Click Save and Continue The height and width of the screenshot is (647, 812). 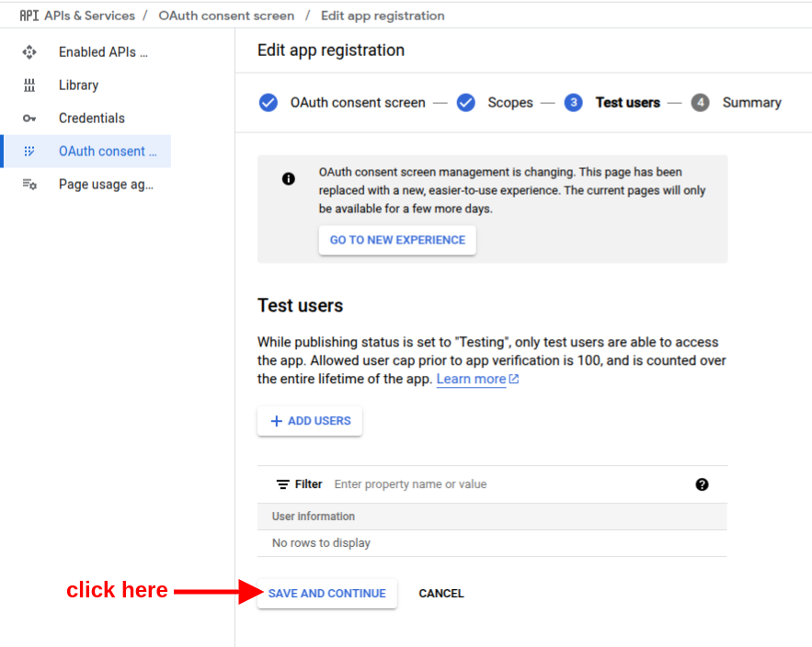[327, 594]
